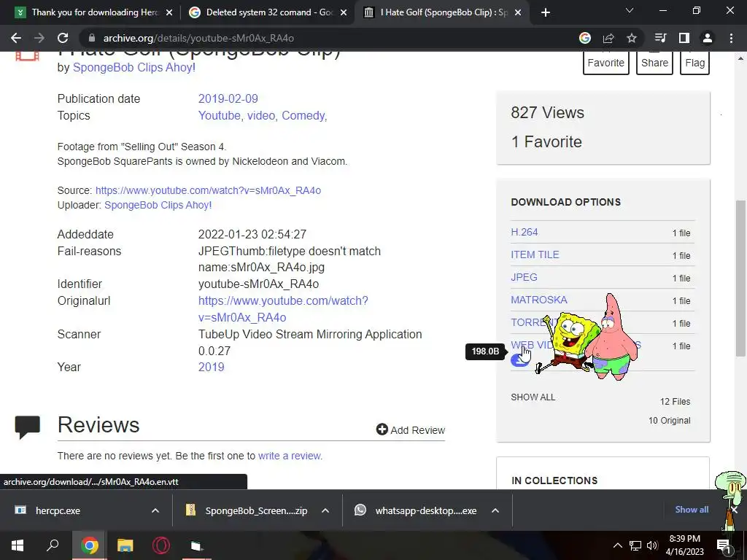Open the Chrome profile icon
The image size is (747, 560).
coord(708,38)
